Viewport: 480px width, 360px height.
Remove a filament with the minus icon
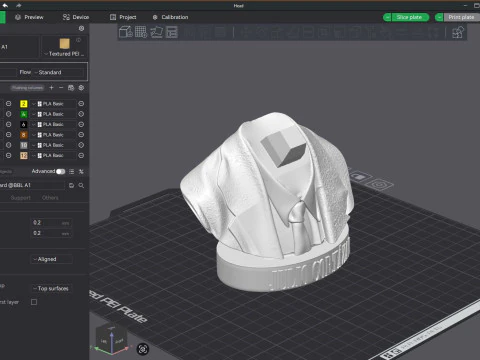pos(61,88)
